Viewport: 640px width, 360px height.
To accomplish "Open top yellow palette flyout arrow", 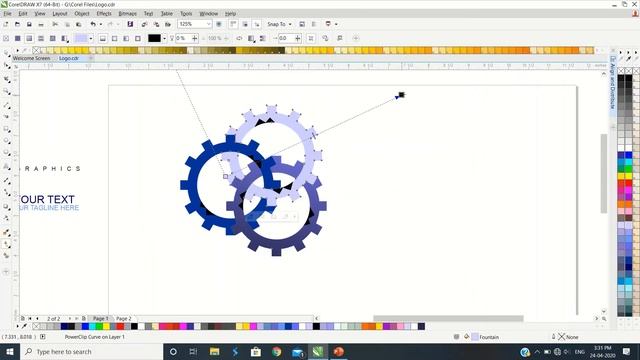I will tap(18, 51).
